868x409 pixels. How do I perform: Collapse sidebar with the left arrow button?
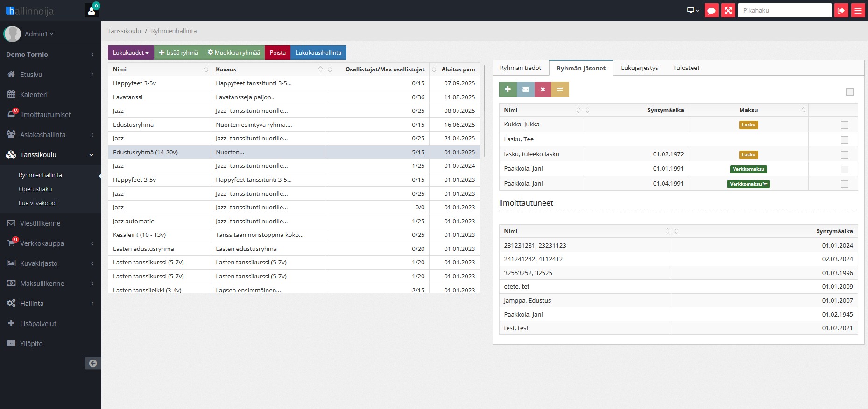(x=92, y=363)
